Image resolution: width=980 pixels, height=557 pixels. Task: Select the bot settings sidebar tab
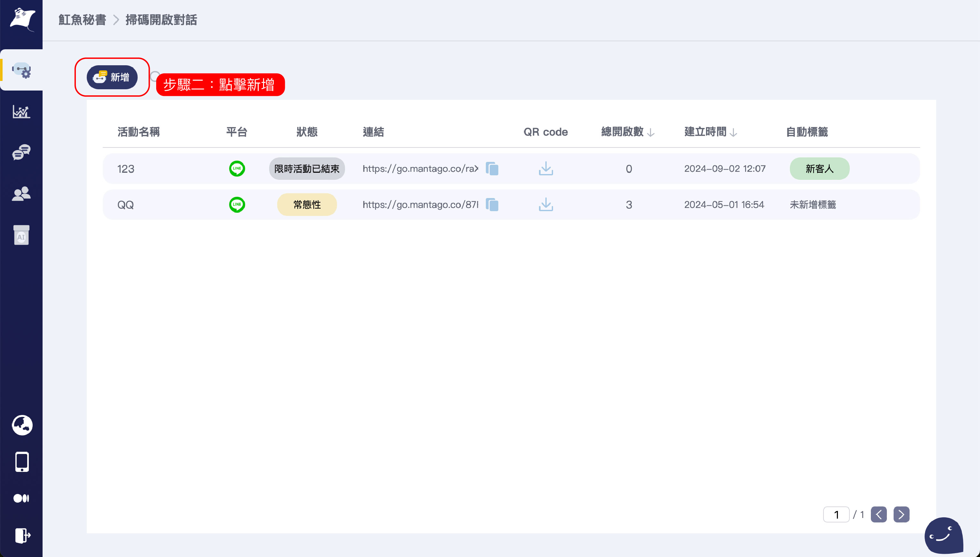pyautogui.click(x=21, y=70)
